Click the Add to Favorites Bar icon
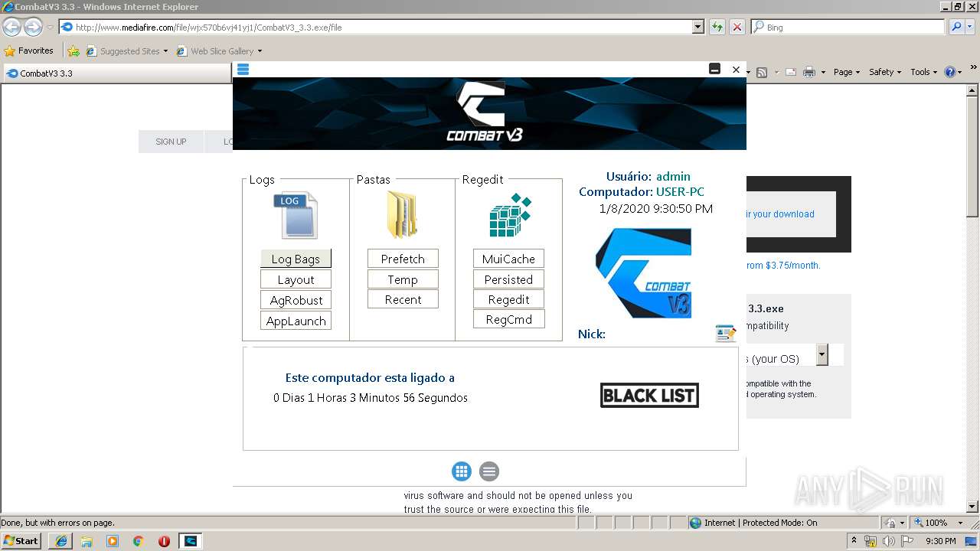 [73, 51]
